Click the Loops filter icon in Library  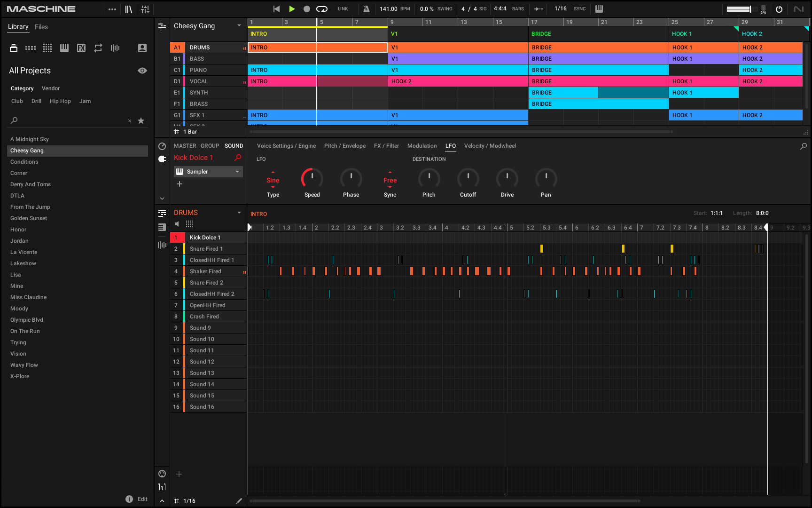pyautogui.click(x=98, y=48)
